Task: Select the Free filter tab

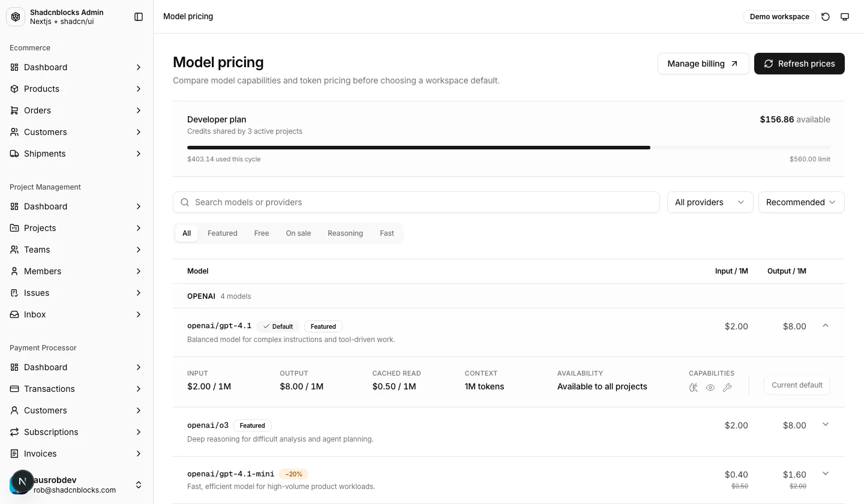Action: pyautogui.click(x=262, y=233)
